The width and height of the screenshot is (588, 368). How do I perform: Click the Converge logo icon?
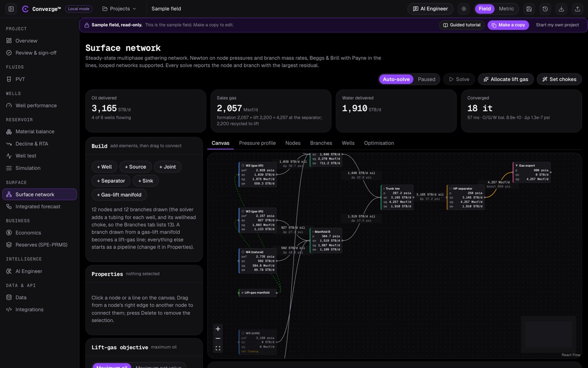tap(25, 9)
